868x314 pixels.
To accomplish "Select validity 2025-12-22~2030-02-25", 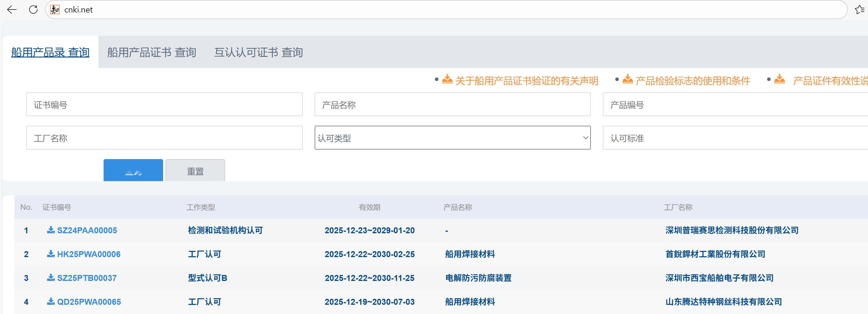I will tap(370, 254).
